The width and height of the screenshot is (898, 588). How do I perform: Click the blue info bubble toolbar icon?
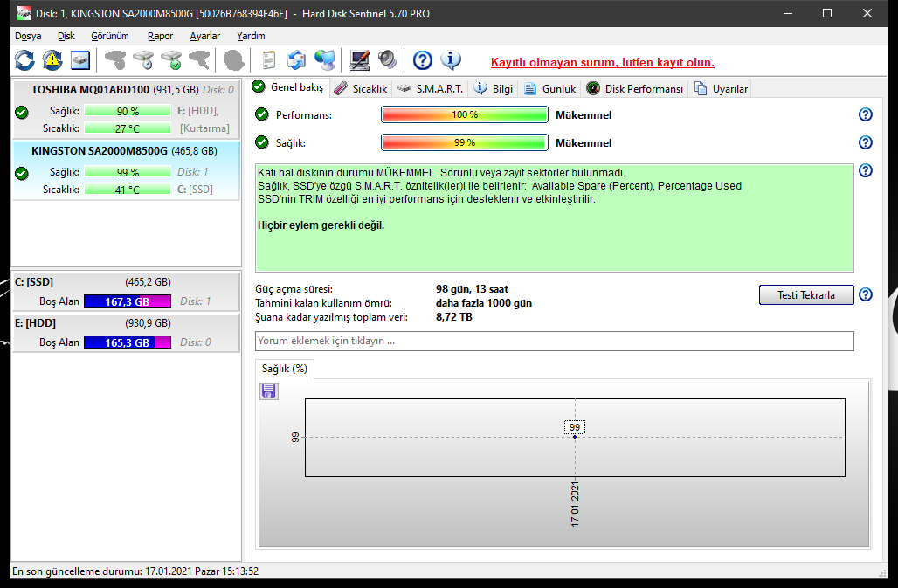pos(451,60)
